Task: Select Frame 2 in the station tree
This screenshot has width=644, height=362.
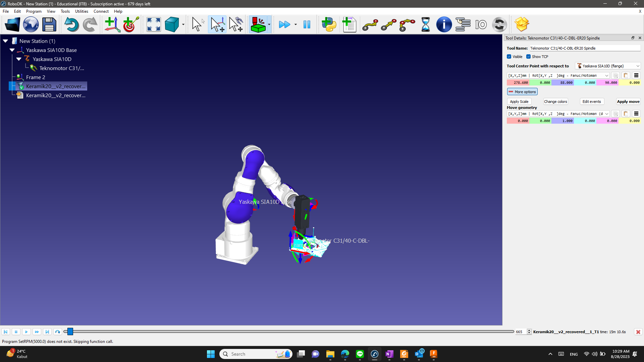Action: pos(36,77)
